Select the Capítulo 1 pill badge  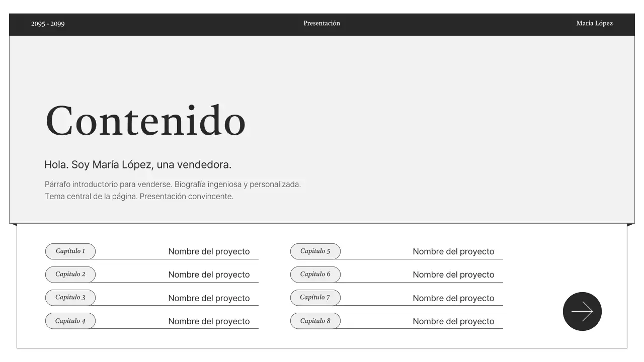click(70, 251)
